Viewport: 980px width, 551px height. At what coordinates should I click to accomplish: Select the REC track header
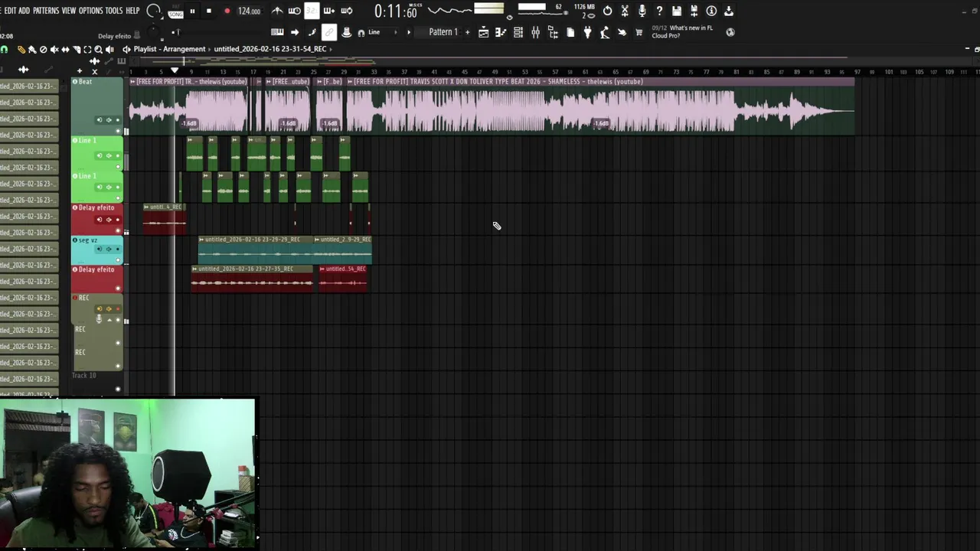pos(97,308)
